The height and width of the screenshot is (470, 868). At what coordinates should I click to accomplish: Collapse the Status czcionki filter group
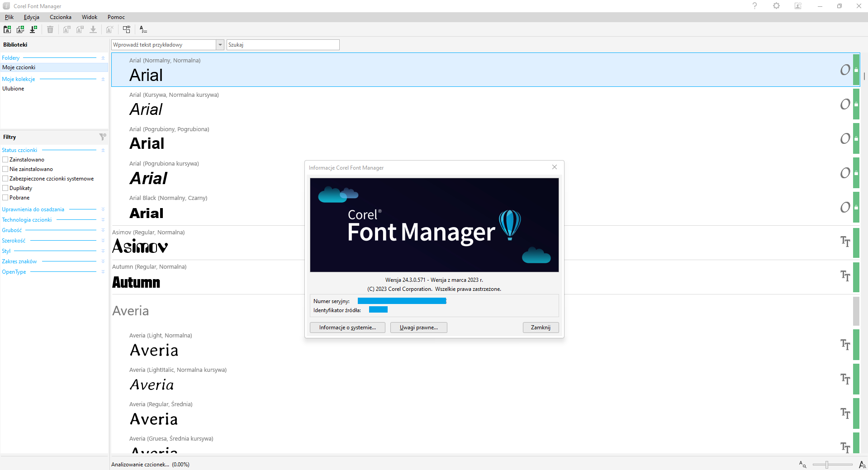(x=103, y=150)
